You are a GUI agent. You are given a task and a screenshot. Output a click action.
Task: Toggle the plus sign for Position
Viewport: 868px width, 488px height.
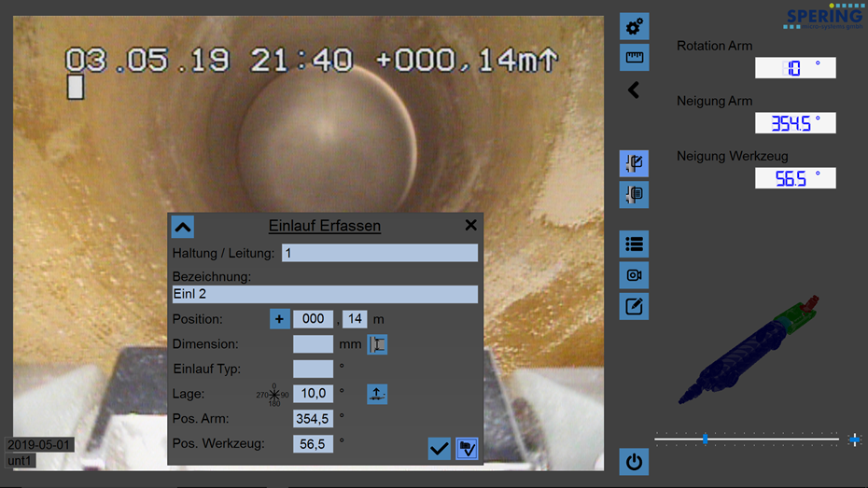click(x=279, y=319)
